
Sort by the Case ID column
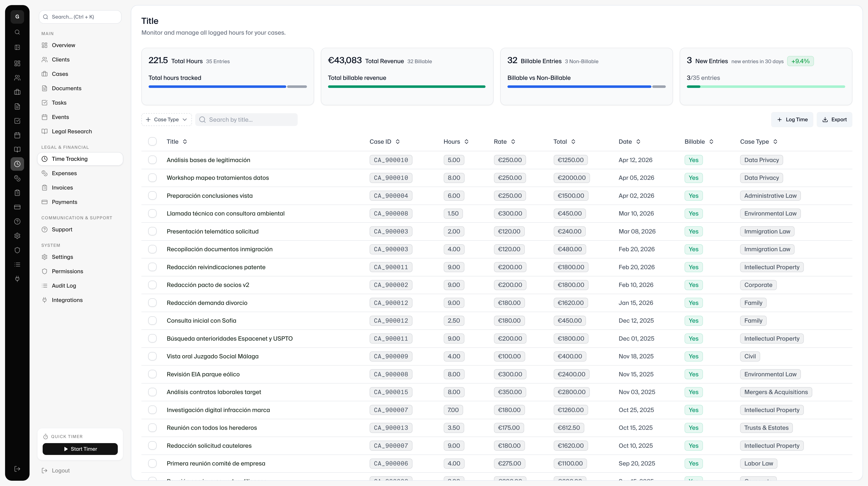[385, 142]
